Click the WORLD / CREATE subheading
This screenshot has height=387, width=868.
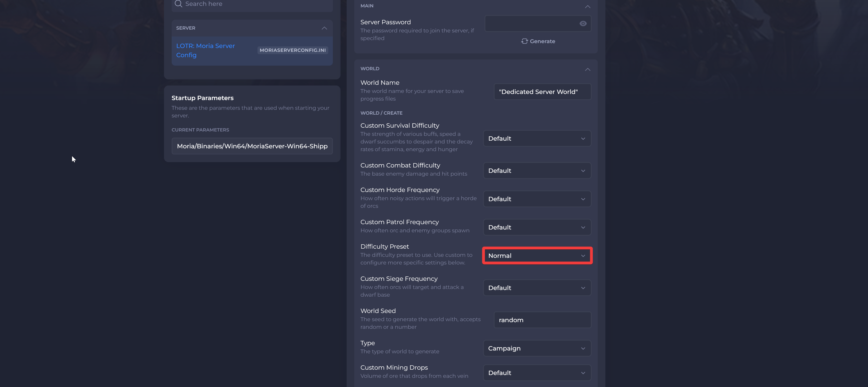coord(381,113)
